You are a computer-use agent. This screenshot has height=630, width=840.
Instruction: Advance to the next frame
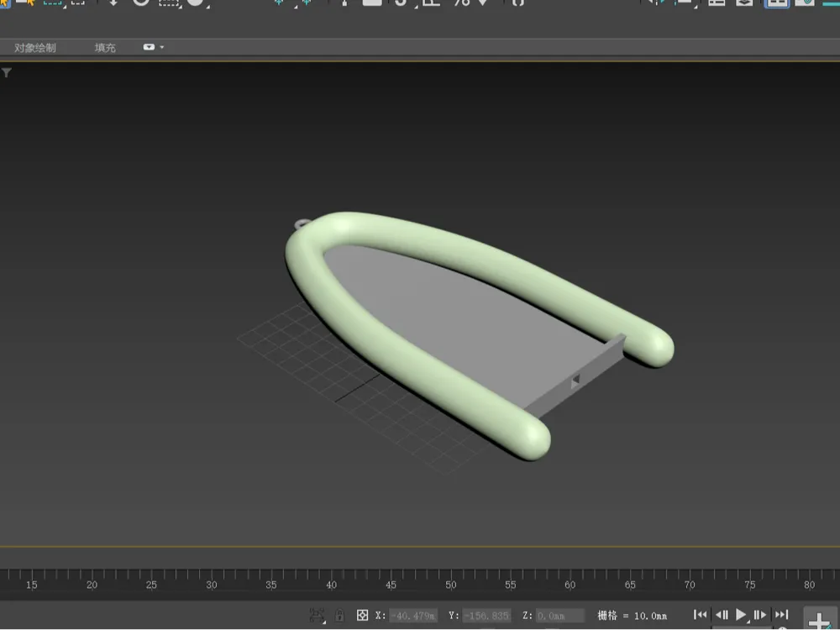tap(760, 615)
